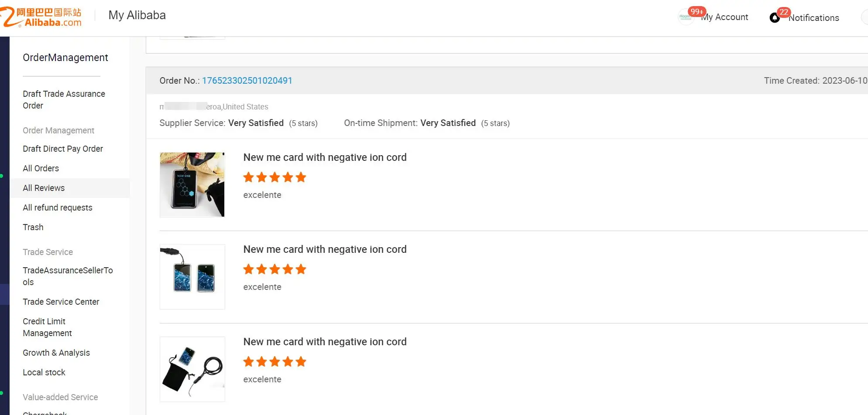Open the All Reviews menu item

pos(44,188)
